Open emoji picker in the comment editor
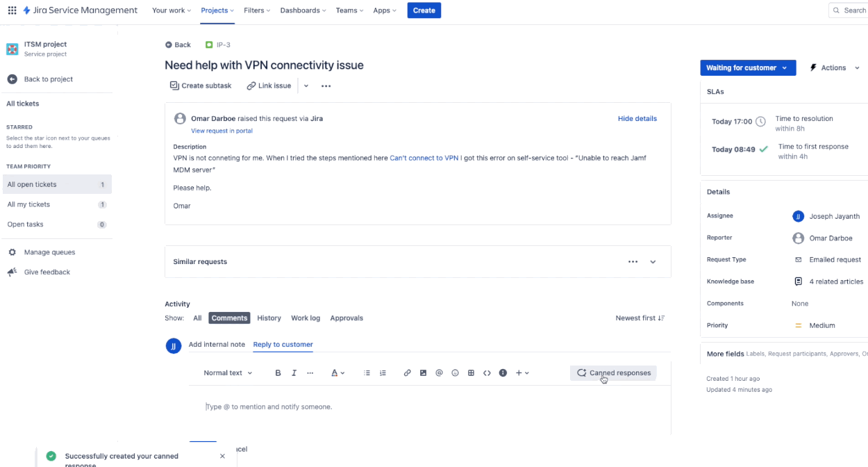The image size is (868, 467). (455, 372)
